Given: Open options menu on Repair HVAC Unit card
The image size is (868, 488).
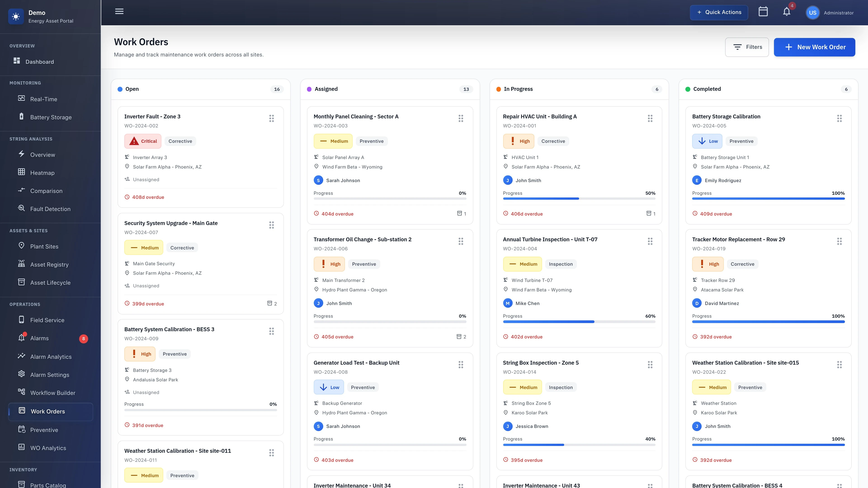Looking at the screenshot, I should pyautogui.click(x=650, y=118).
